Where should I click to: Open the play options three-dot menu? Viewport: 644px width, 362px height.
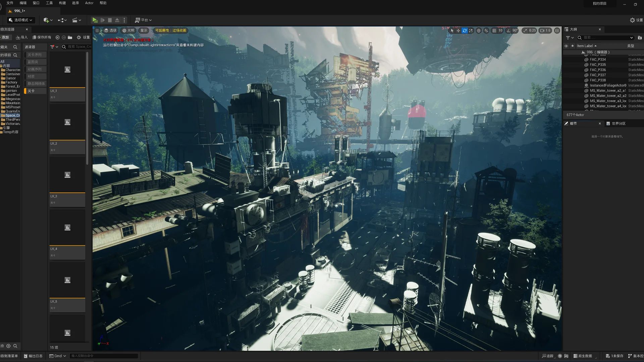pyautogui.click(x=124, y=20)
